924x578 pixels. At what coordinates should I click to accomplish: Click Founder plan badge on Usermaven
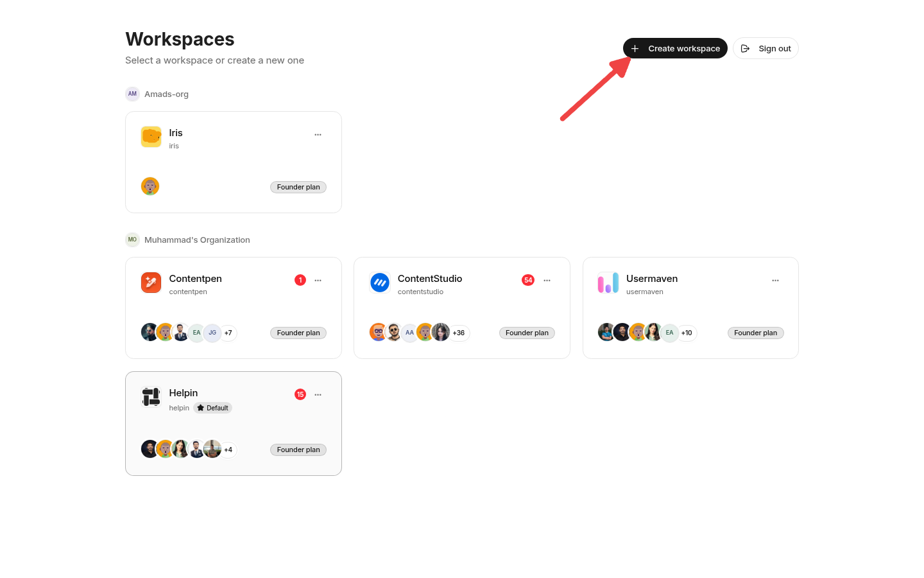[756, 333]
